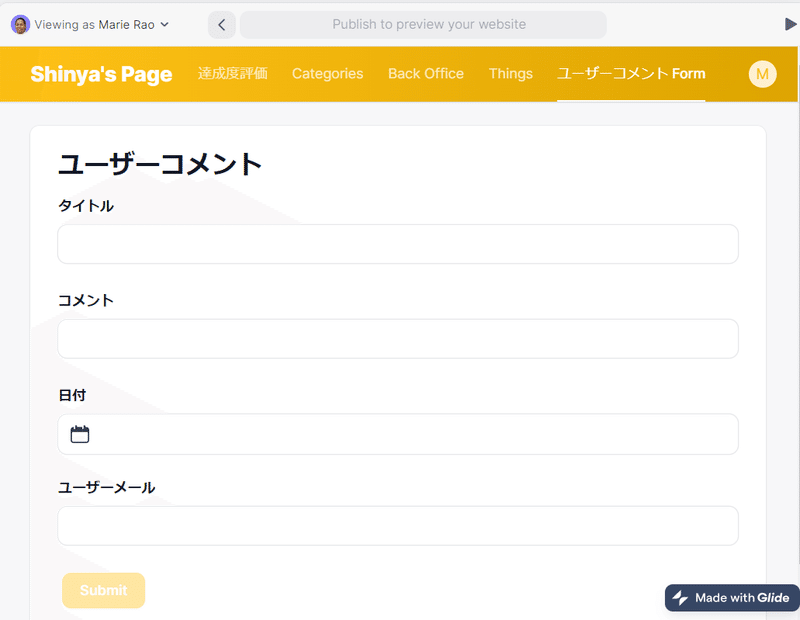
Task: Click the Glide lightning logo icon
Action: 680,598
